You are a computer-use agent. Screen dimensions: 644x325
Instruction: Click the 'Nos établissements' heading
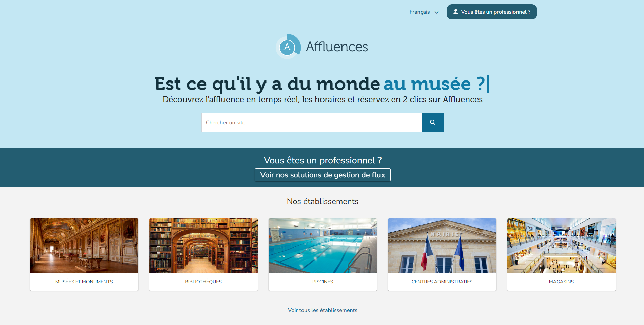tap(323, 201)
